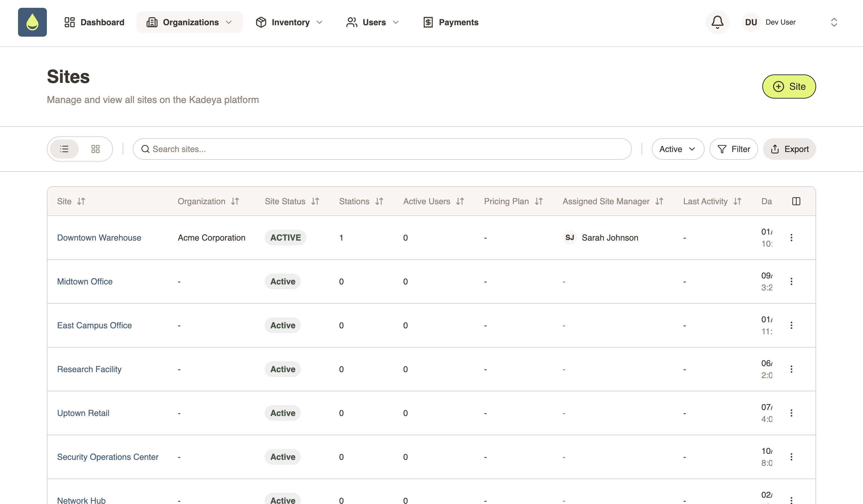The width and height of the screenshot is (863, 504).
Task: Open the Active status dropdown
Action: (678, 149)
